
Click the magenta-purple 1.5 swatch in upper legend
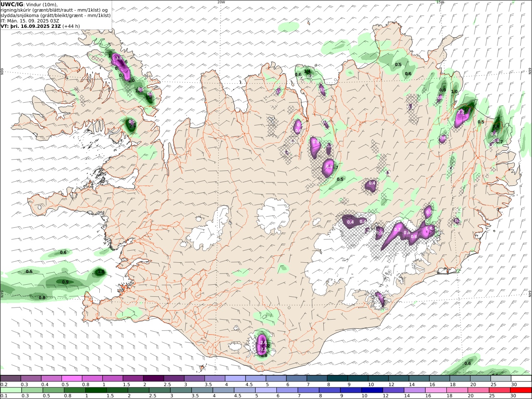133,379
